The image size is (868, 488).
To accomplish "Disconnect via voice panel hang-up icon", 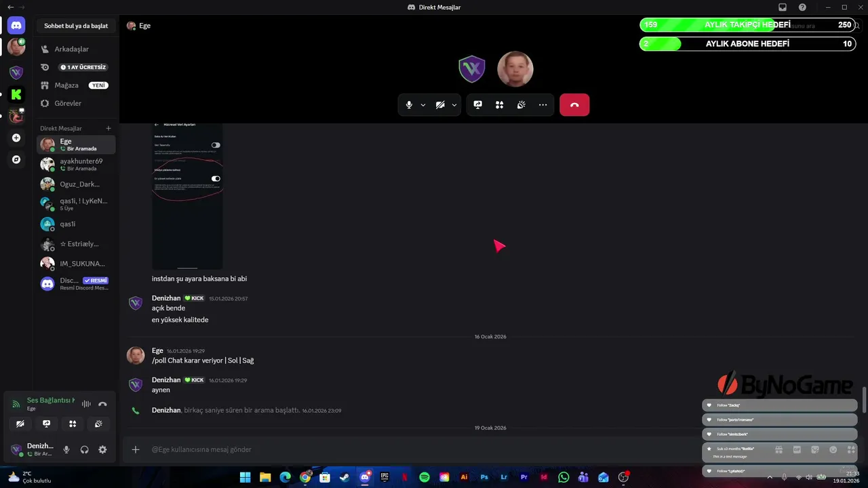I will tap(102, 404).
